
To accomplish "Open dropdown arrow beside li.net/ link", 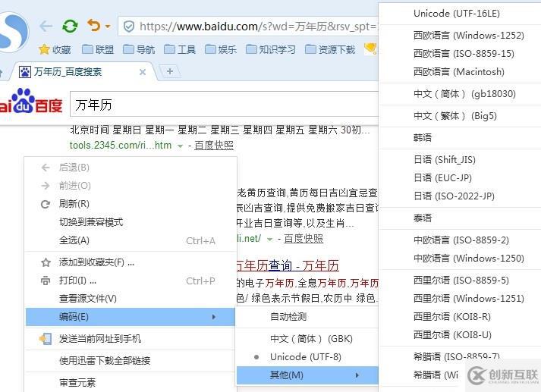I will click(270, 240).
